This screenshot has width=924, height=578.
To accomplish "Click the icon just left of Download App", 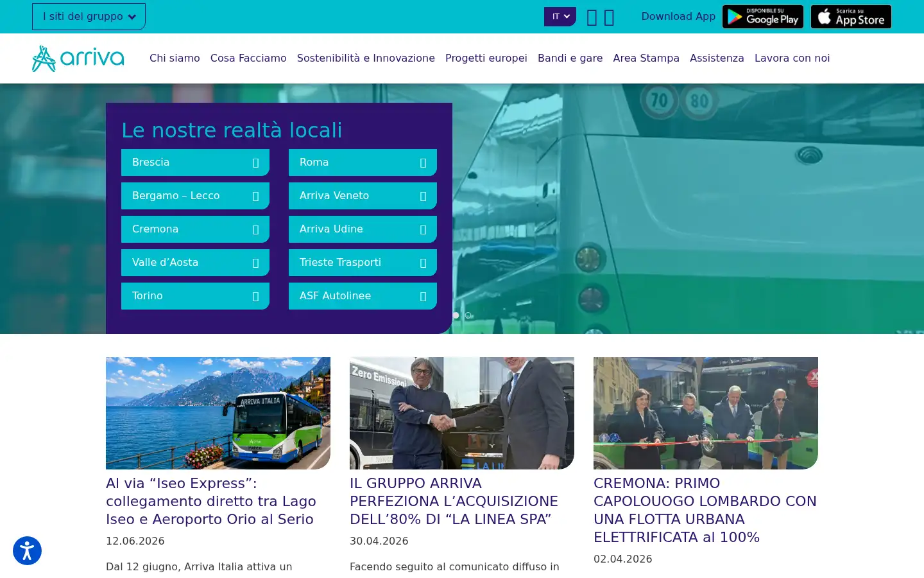I will click(x=609, y=17).
